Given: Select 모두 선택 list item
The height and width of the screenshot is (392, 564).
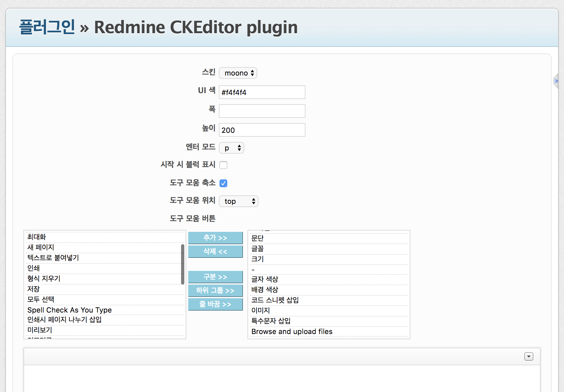Looking at the screenshot, I should click(x=105, y=300).
